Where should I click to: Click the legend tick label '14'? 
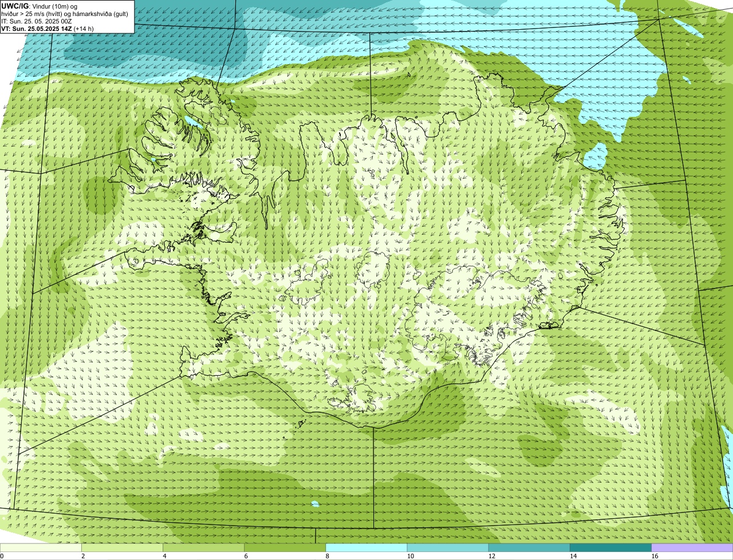pyautogui.click(x=573, y=556)
